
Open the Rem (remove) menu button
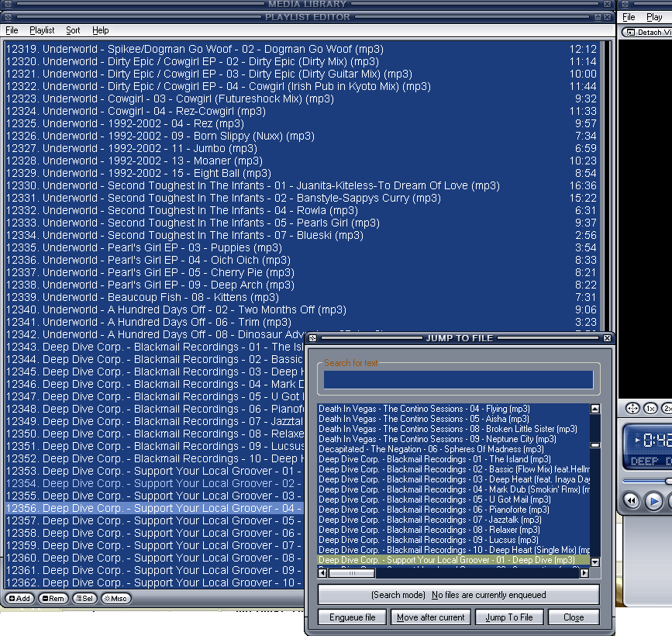click(x=53, y=598)
